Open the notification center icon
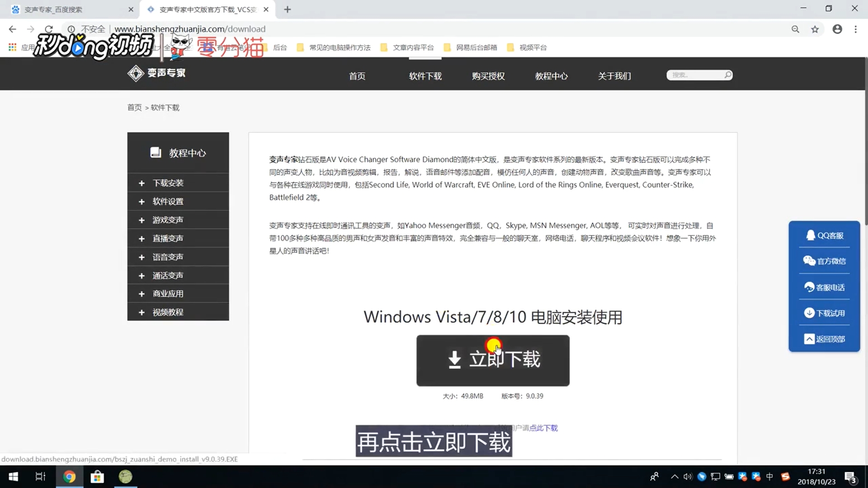This screenshot has width=868, height=488. (x=850, y=477)
